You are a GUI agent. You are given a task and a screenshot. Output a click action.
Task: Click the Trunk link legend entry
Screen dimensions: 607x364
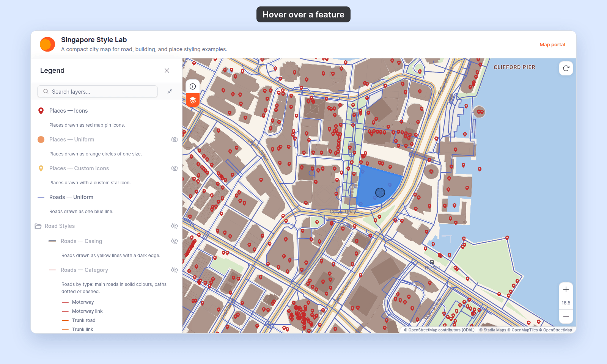tap(83, 329)
